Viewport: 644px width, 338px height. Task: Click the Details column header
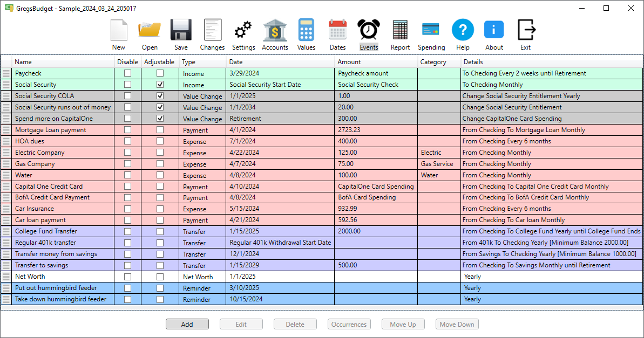click(x=552, y=62)
